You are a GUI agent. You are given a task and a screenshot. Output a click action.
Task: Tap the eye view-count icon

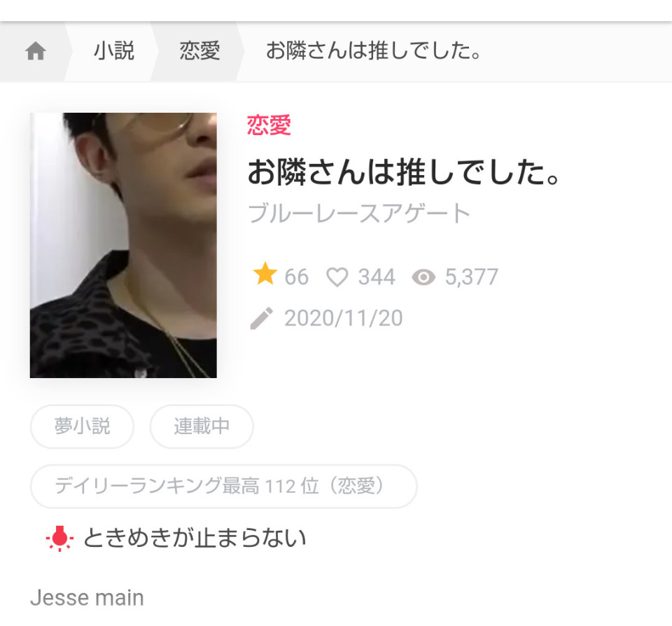[423, 277]
